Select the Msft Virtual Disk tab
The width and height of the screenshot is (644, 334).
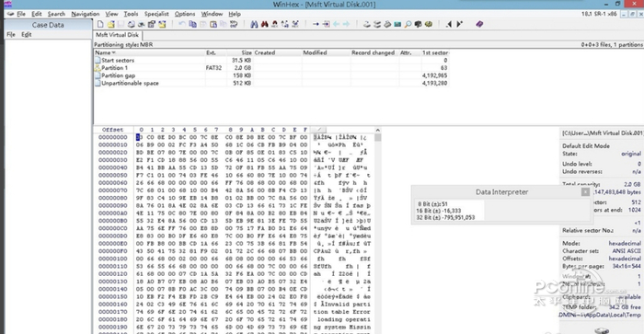pyautogui.click(x=118, y=35)
